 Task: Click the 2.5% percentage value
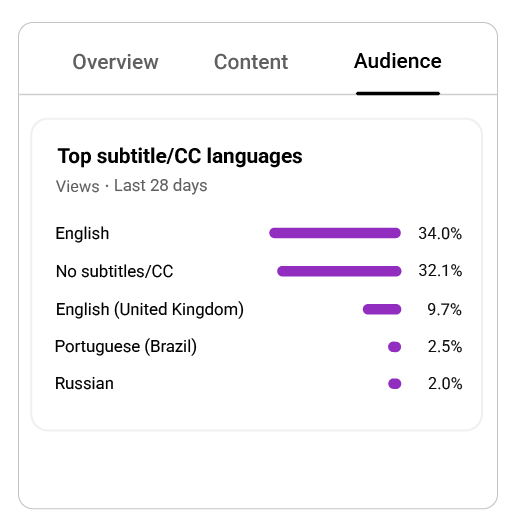coord(445,347)
